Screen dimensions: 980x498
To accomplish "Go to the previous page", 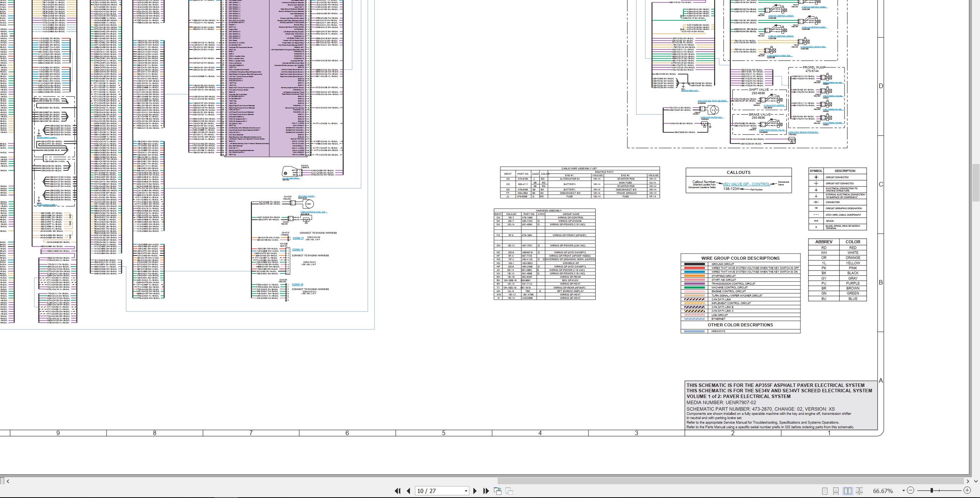I will click(x=408, y=491).
